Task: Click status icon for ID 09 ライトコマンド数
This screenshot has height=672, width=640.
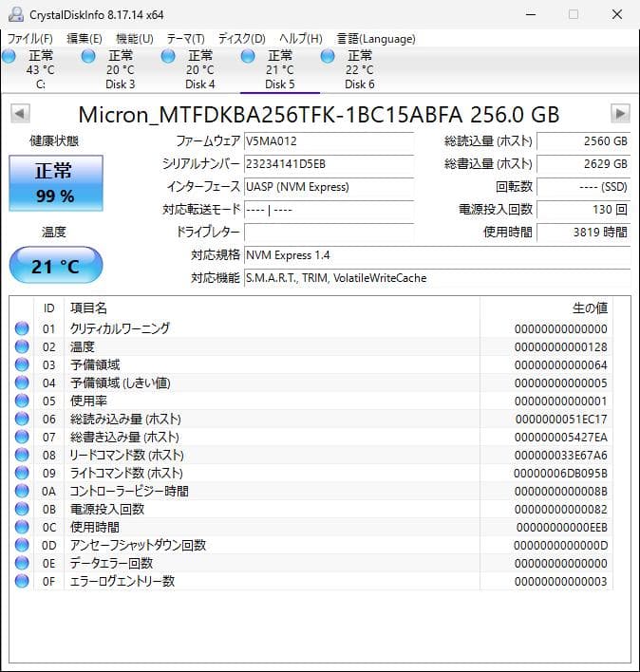Action: (22, 473)
